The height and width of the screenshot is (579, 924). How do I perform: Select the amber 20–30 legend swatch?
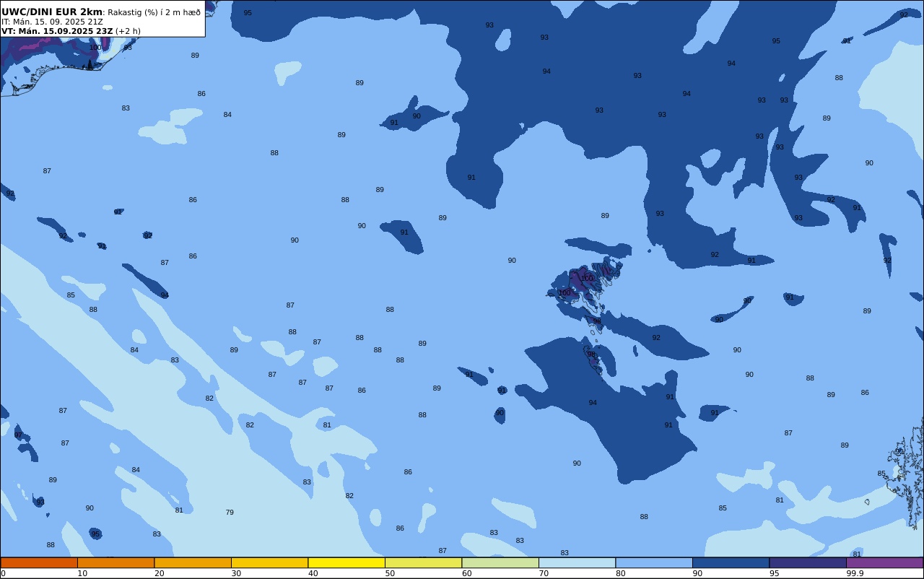coord(193,562)
